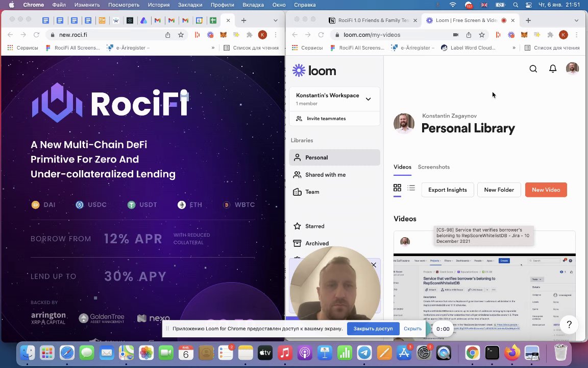588x368 pixels.
Task: Share new.roci.fi page from address bar
Action: pos(167,35)
